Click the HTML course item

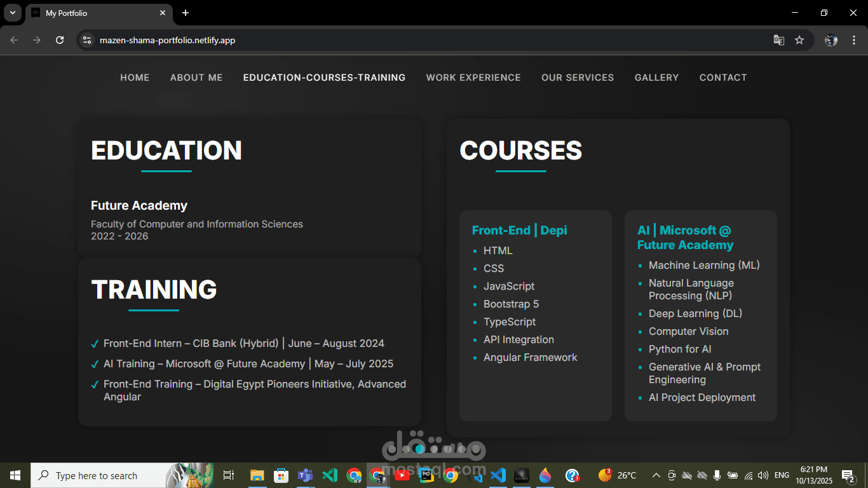tap(498, 251)
